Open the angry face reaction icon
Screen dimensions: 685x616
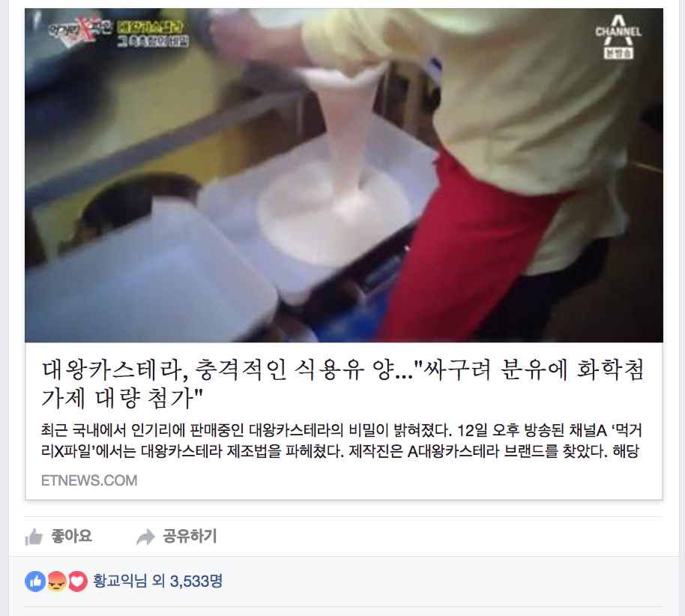56,582
